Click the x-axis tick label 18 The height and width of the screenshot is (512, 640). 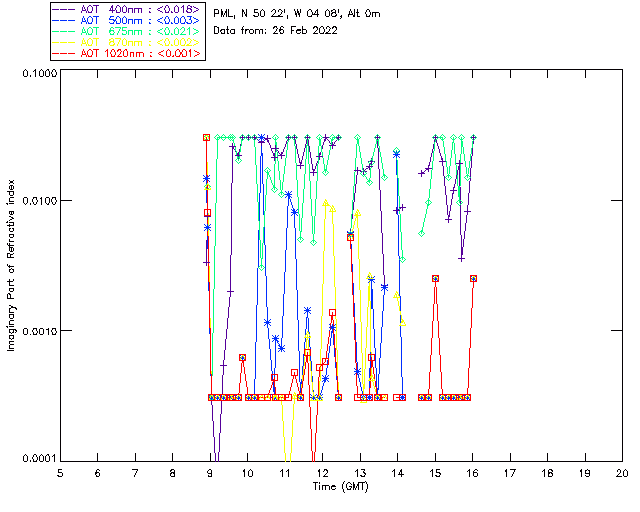pos(547,473)
